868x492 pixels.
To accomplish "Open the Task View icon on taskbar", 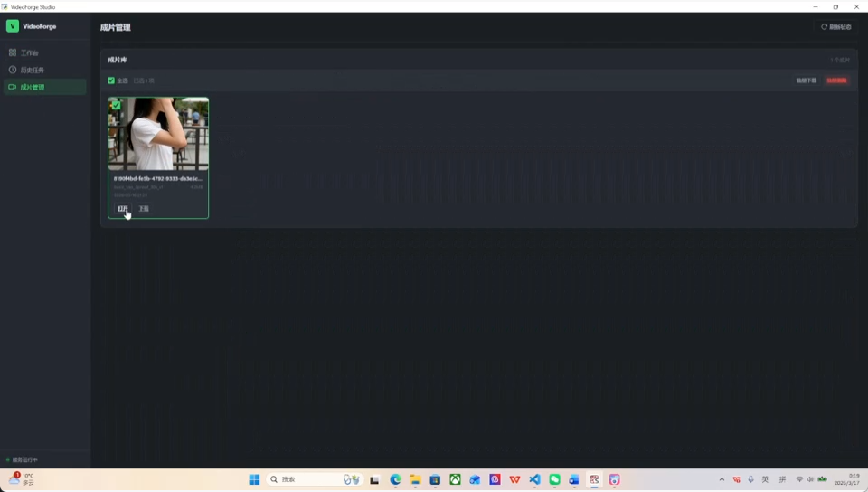I will pos(374,480).
